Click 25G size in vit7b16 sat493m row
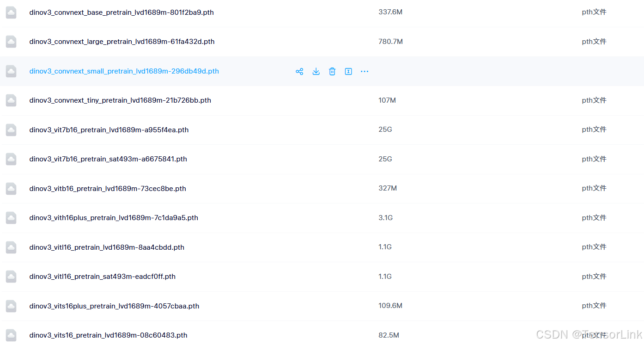This screenshot has width=644, height=345. pos(385,159)
